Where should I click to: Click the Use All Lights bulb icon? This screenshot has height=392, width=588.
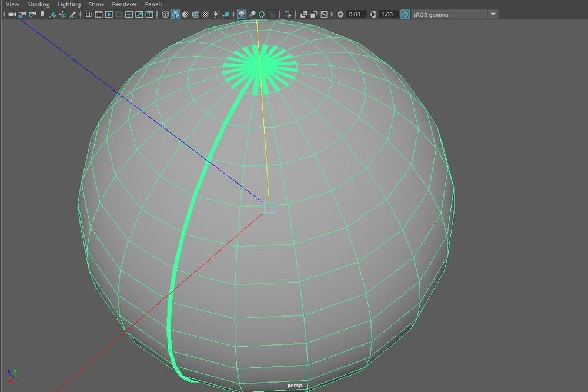216,14
